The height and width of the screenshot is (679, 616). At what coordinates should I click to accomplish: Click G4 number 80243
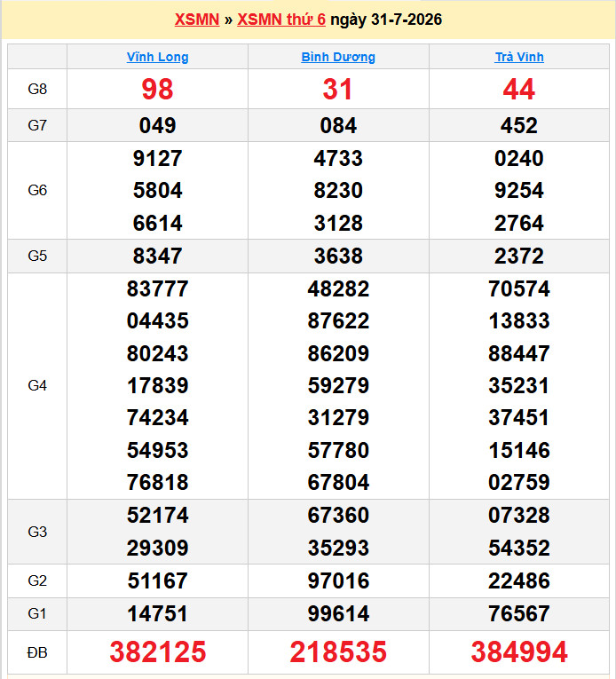(x=157, y=353)
